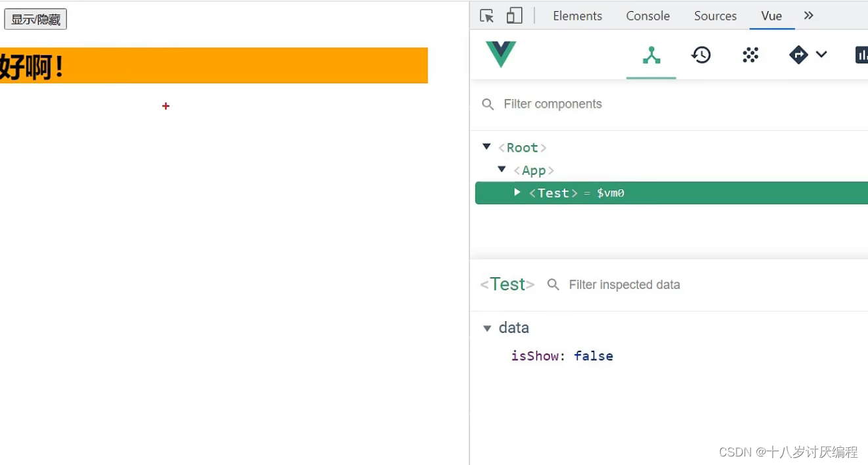Expand the Test component node

tap(517, 192)
